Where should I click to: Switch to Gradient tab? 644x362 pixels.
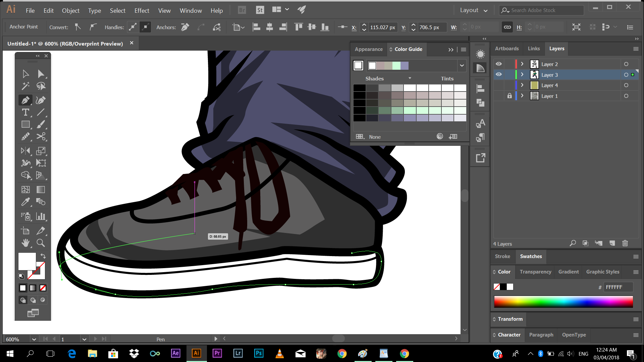point(569,272)
